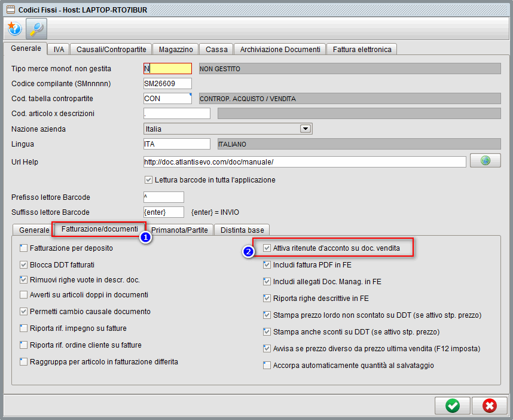Confirm with the green checkmark button

(453, 406)
